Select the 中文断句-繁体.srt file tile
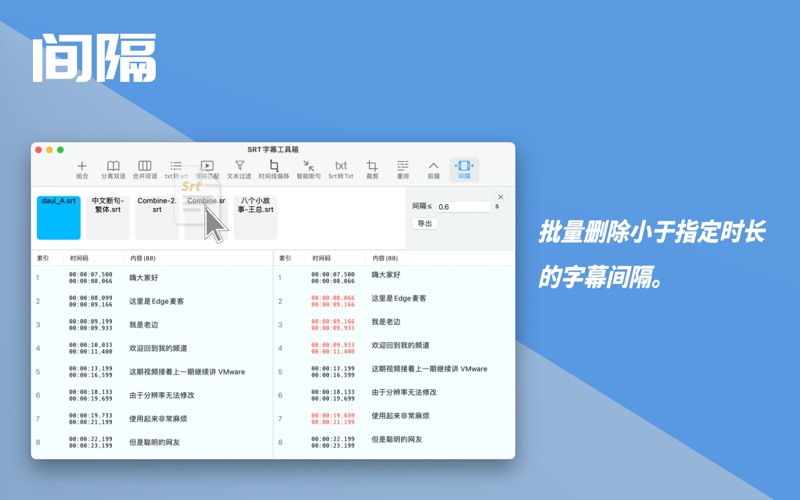The image size is (800, 500). click(108, 218)
